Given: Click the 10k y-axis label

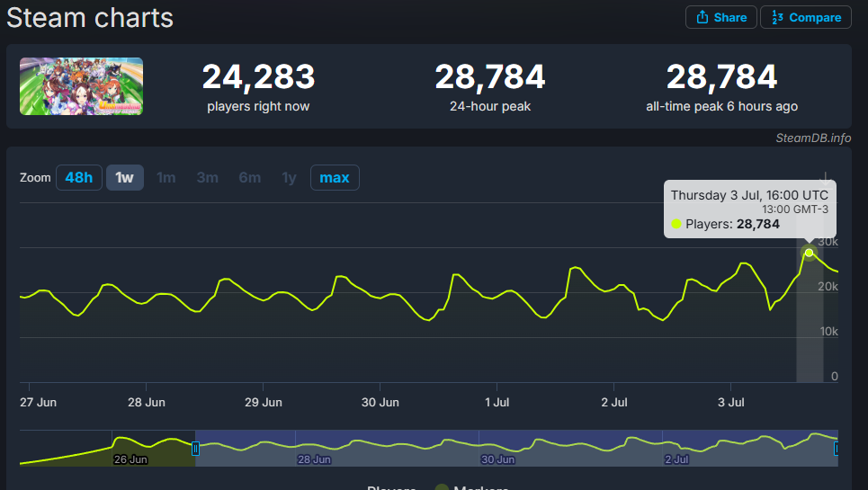Looking at the screenshot, I should pyautogui.click(x=828, y=331).
